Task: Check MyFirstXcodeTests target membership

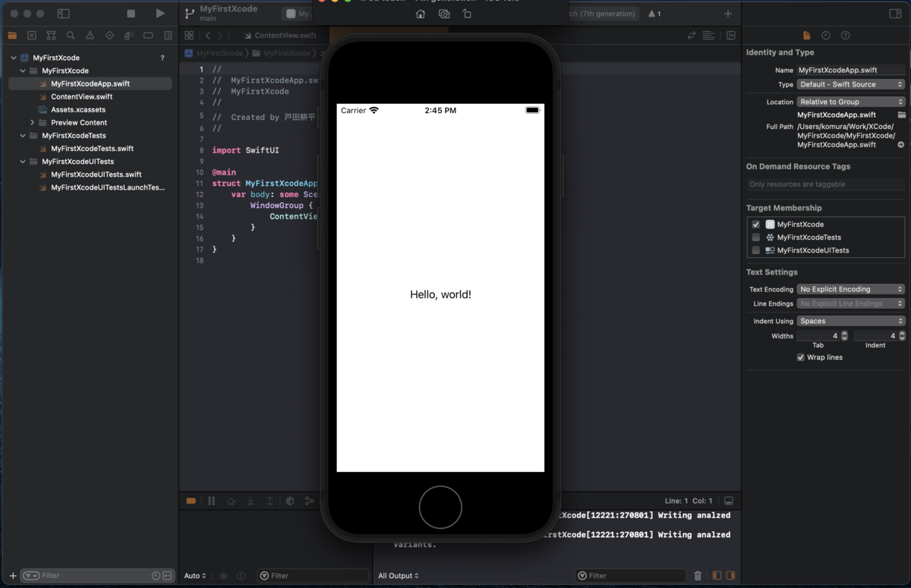Action: coord(755,237)
